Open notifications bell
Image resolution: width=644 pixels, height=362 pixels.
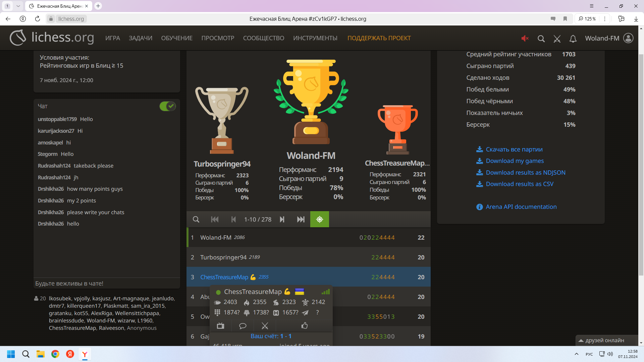[x=573, y=39]
